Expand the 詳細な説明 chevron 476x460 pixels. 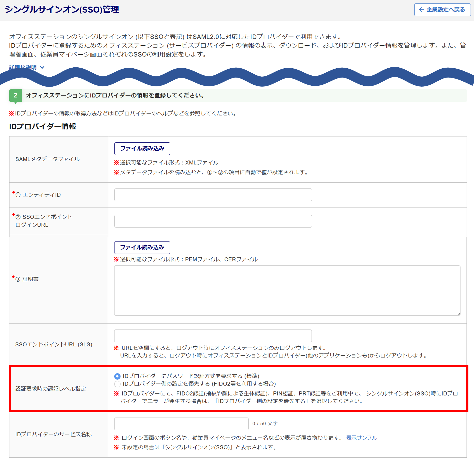coord(42,67)
